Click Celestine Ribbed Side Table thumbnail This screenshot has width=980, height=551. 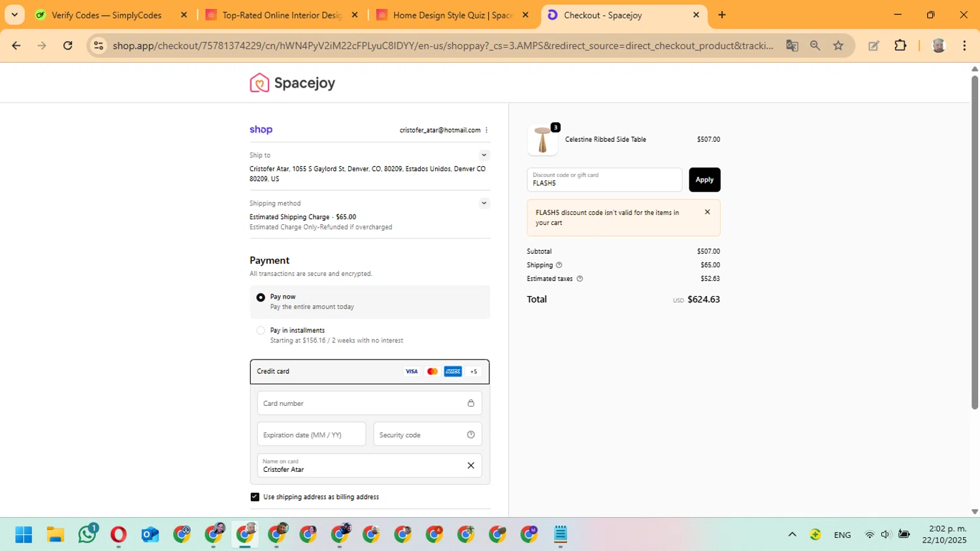coord(542,140)
